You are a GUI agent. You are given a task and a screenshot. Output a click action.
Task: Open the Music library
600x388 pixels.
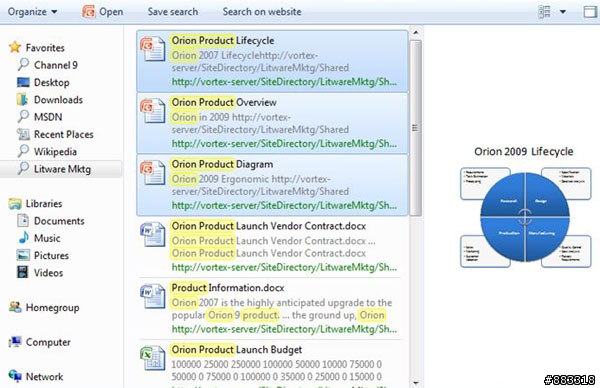pos(47,238)
